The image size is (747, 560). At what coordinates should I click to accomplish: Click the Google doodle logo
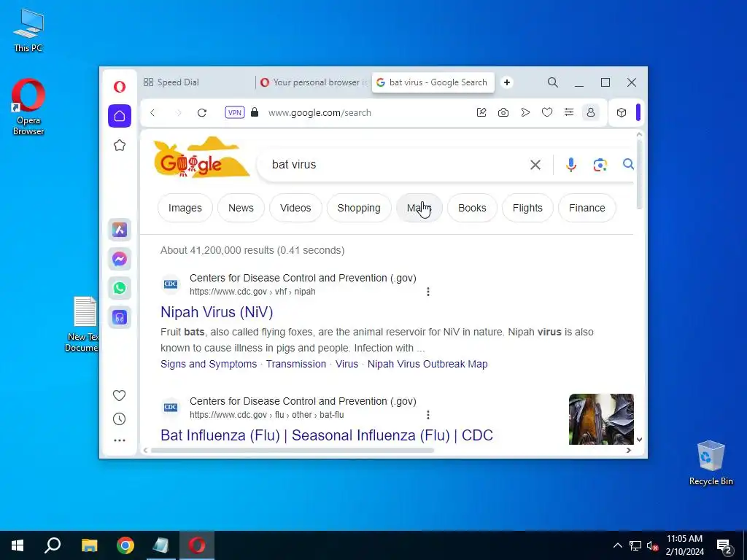pos(201,158)
